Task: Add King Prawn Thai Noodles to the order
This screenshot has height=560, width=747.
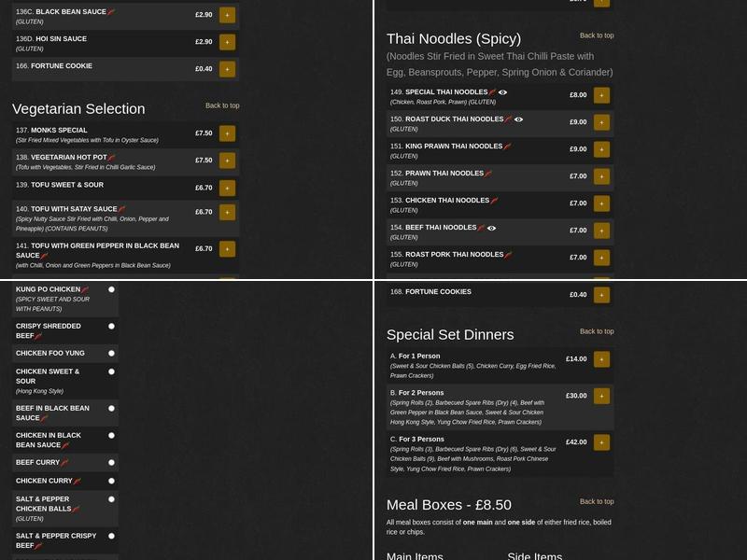Action: click(601, 148)
